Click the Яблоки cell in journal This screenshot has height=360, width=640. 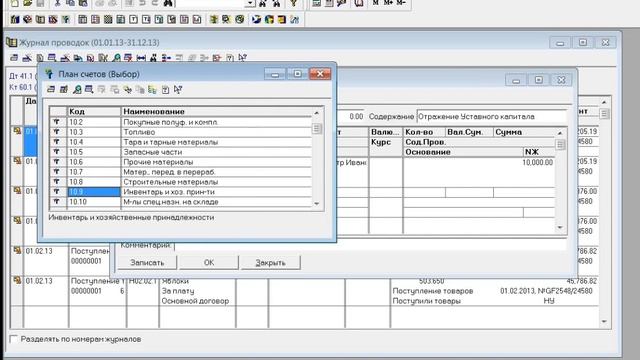pos(176,281)
